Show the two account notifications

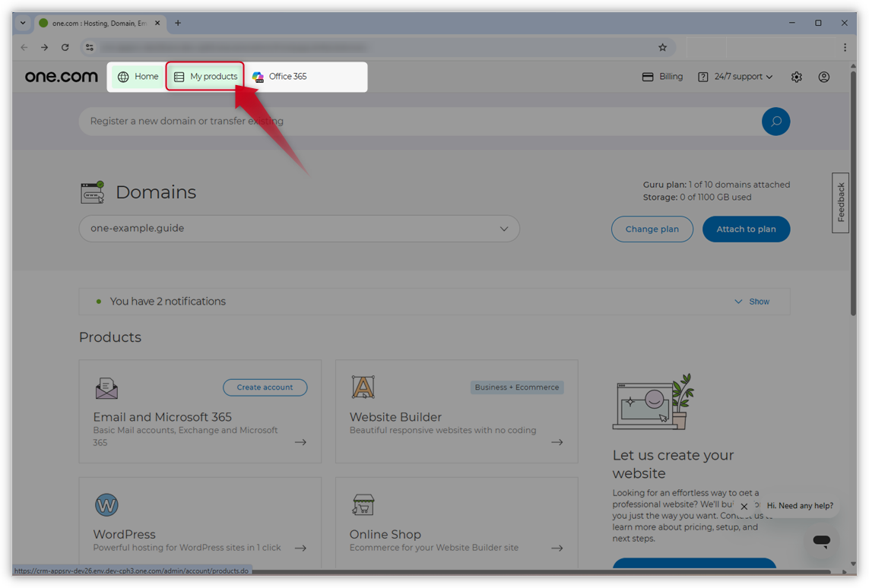pyautogui.click(x=752, y=301)
